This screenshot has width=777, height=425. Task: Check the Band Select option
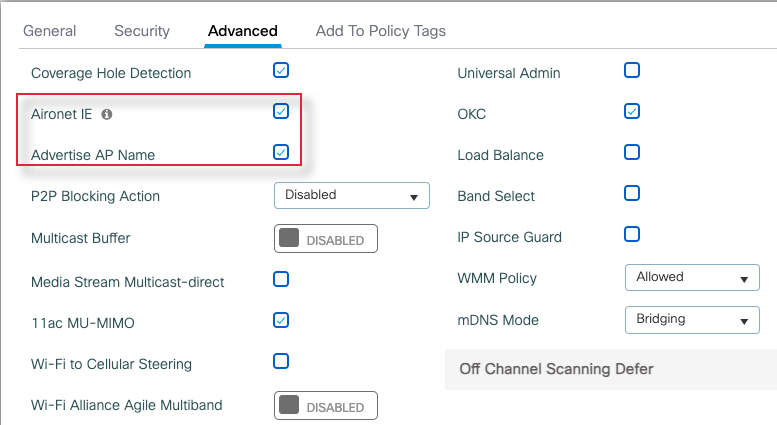point(632,193)
